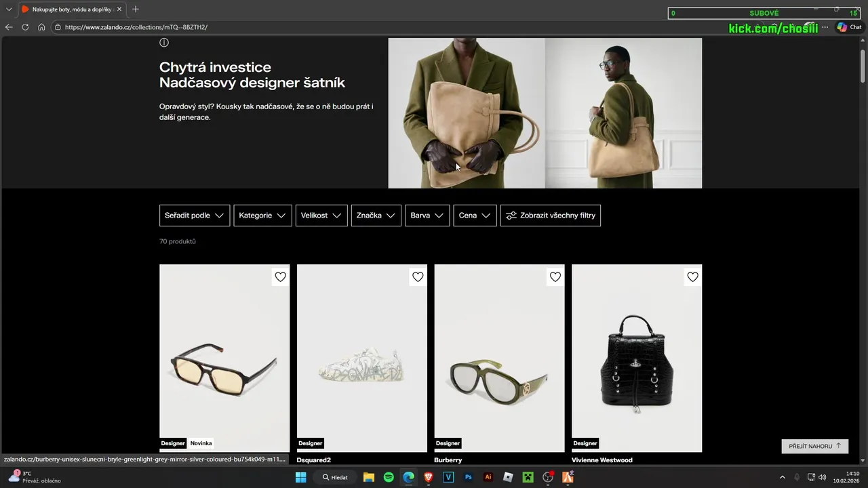Open the yellow-lens sunglasses product image
868x488 pixels.
pyautogui.click(x=224, y=358)
